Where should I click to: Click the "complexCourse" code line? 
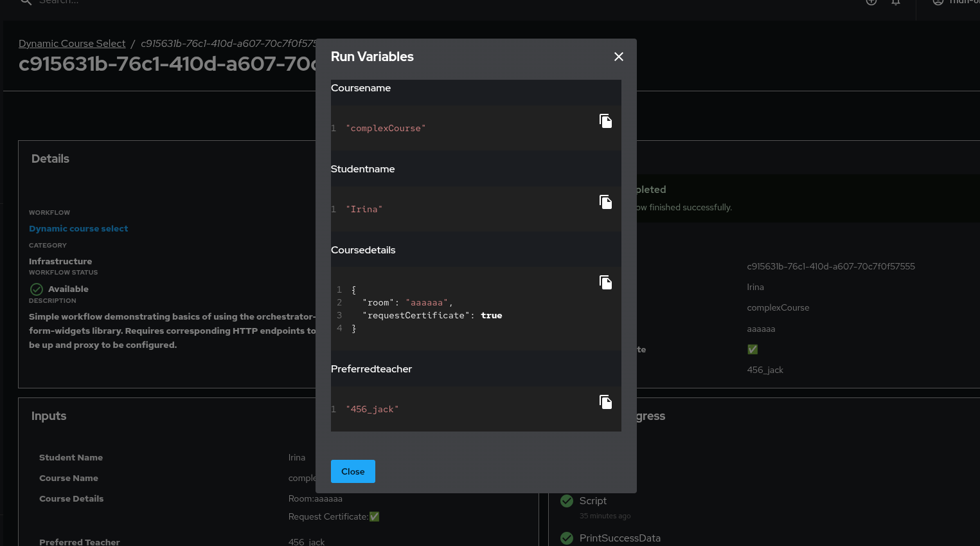386,129
